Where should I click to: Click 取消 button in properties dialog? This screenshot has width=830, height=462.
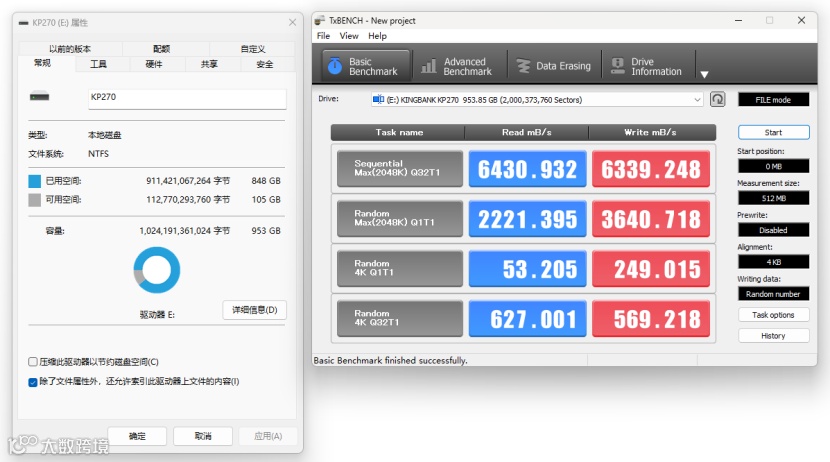203,436
